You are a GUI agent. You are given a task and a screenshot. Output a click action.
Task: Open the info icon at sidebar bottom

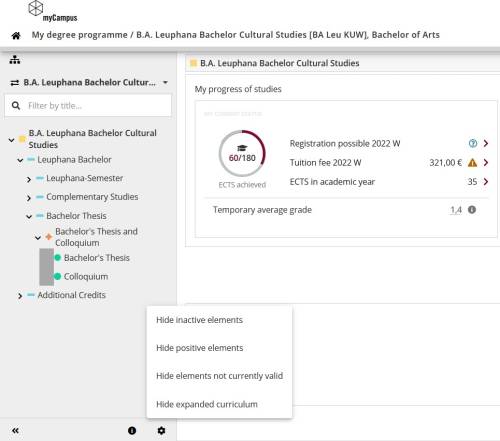coord(132,431)
